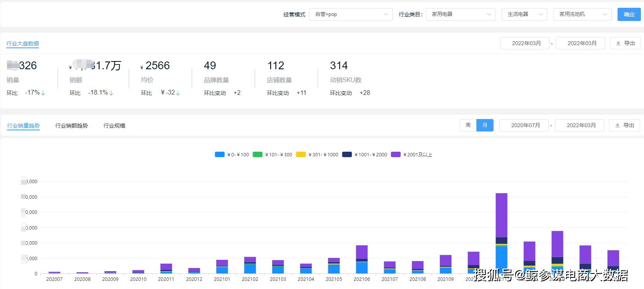Click the 202105 axis label
The image size is (644, 289).
pos(334,279)
